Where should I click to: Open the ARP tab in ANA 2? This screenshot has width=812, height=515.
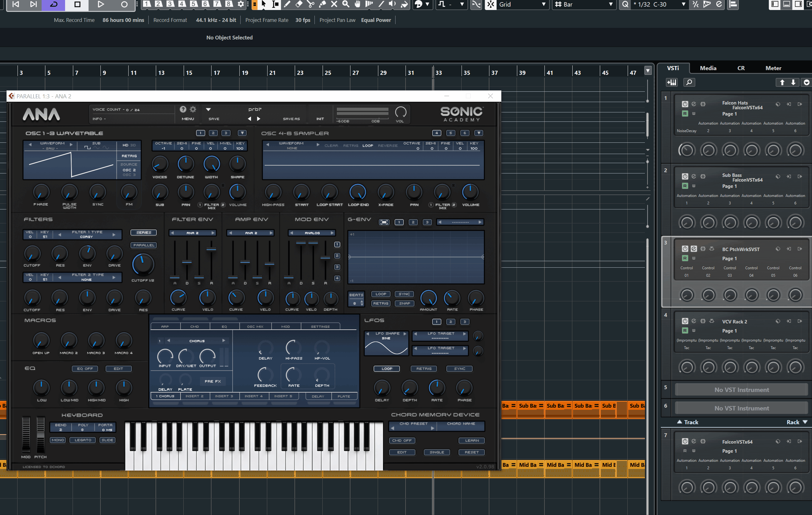[165, 326]
